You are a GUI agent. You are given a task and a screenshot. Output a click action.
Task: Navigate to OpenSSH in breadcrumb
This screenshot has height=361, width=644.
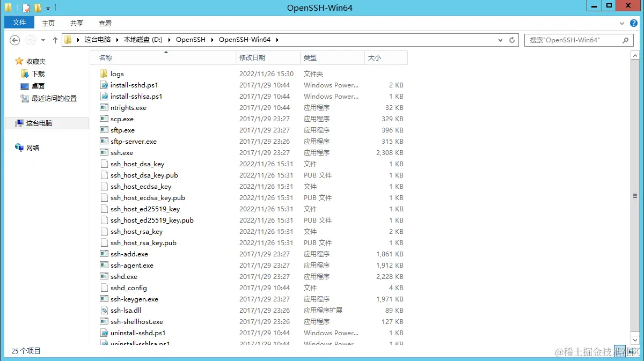[x=191, y=40]
